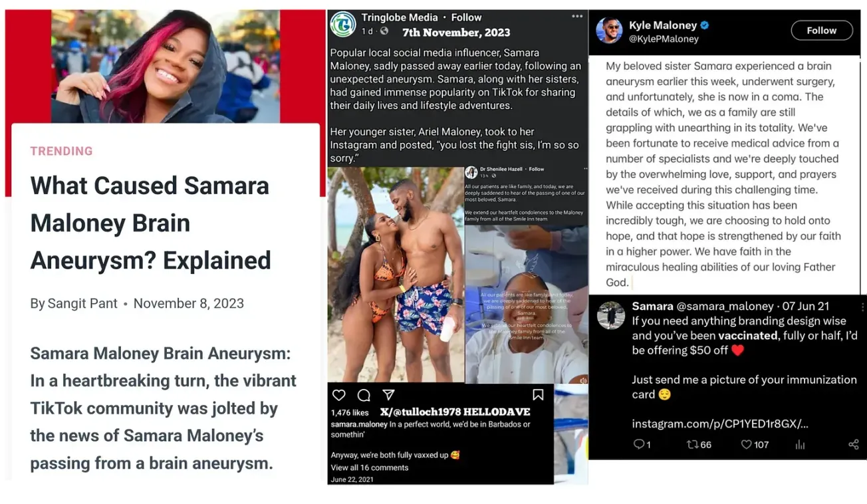Click the TRENDING category label

[x=61, y=151]
